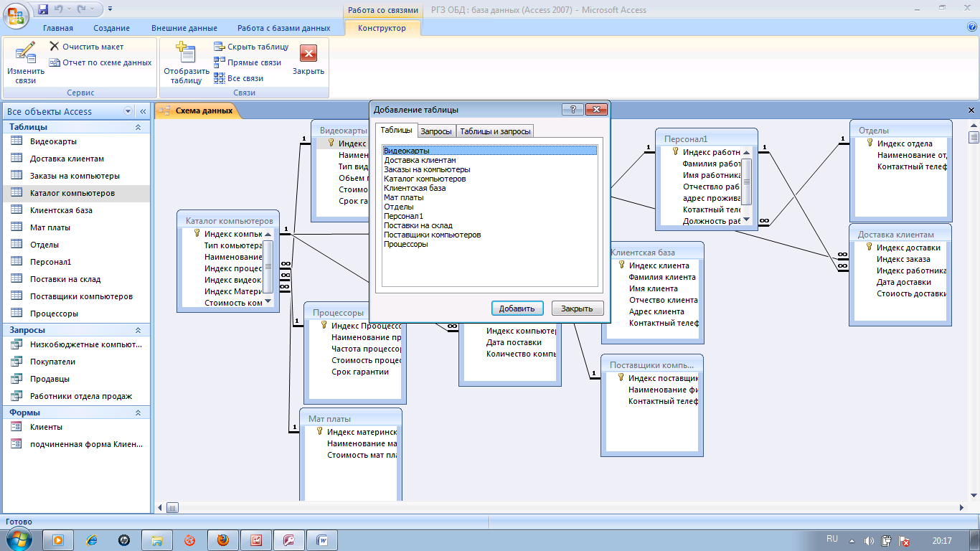This screenshot has width=980, height=551.
Task: Select Видеокарты in dialog table list
Action: click(489, 151)
